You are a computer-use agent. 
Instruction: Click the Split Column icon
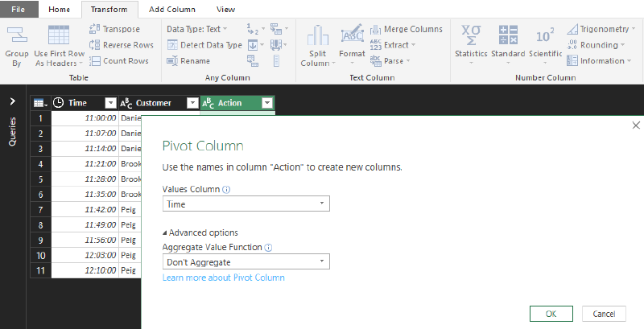point(318,36)
